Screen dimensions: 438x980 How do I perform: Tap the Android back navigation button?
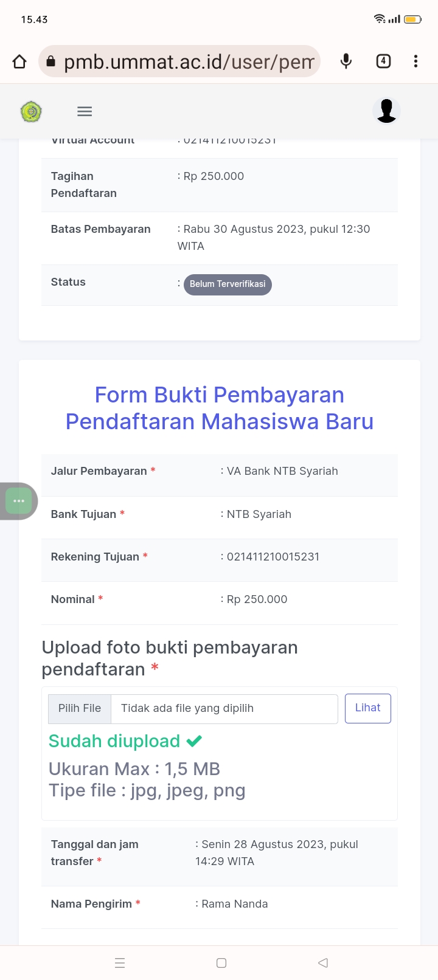coord(323,963)
